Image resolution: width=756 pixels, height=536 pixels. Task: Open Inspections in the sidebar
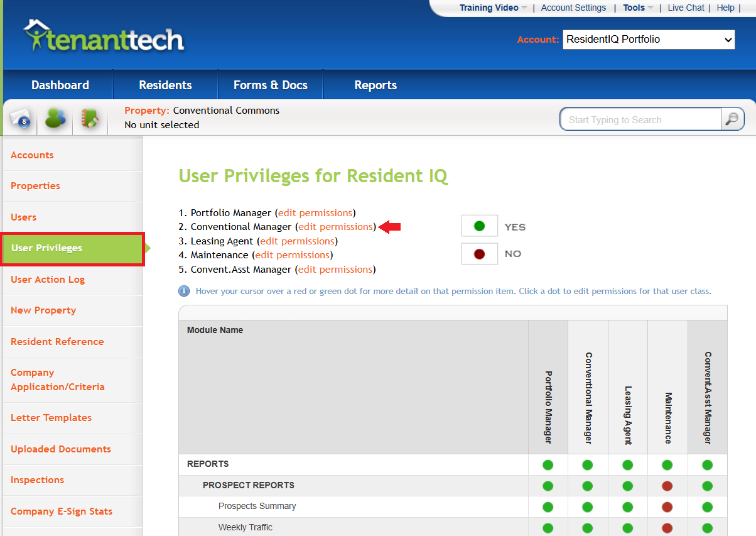pos(37,480)
